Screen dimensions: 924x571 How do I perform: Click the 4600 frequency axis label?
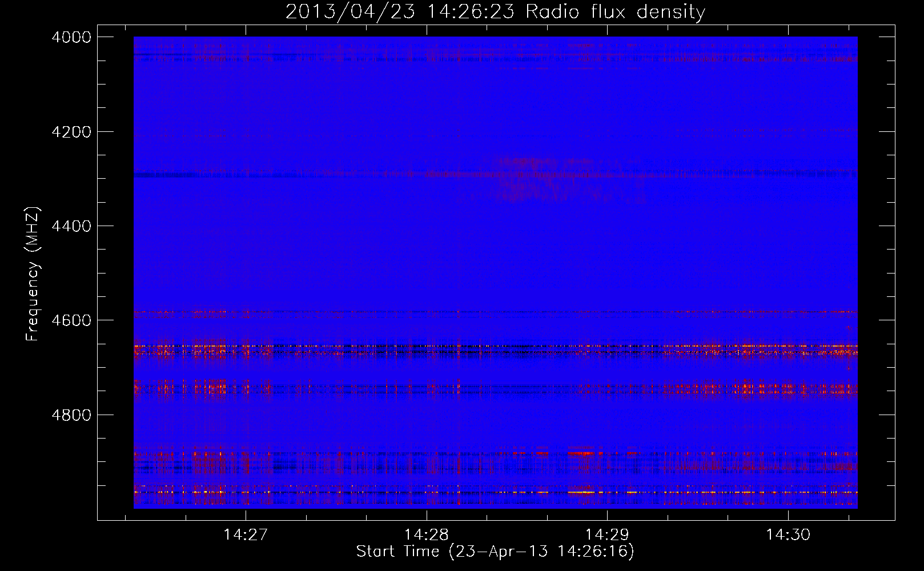coord(71,320)
